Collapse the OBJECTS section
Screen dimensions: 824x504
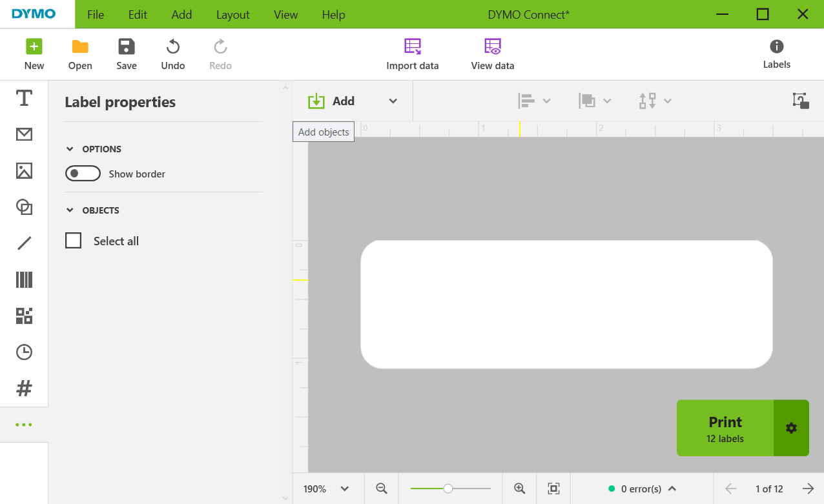click(x=70, y=210)
